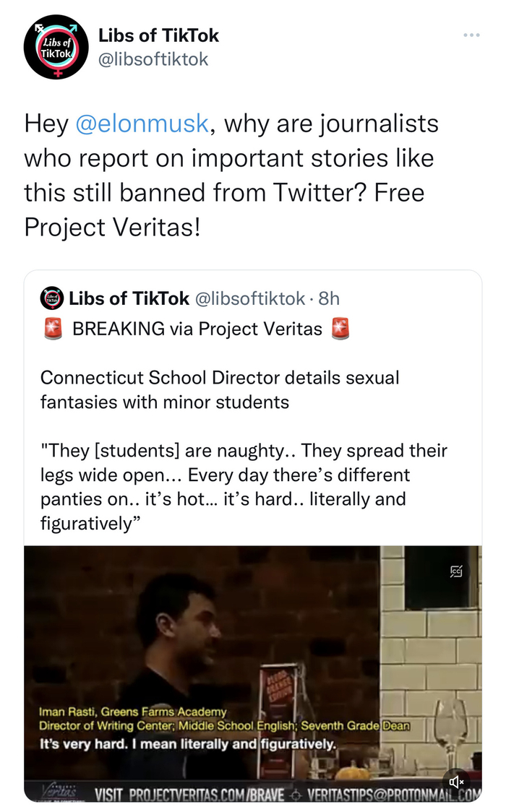
Task: Open the three-dot more options menu
Action: click(471, 35)
